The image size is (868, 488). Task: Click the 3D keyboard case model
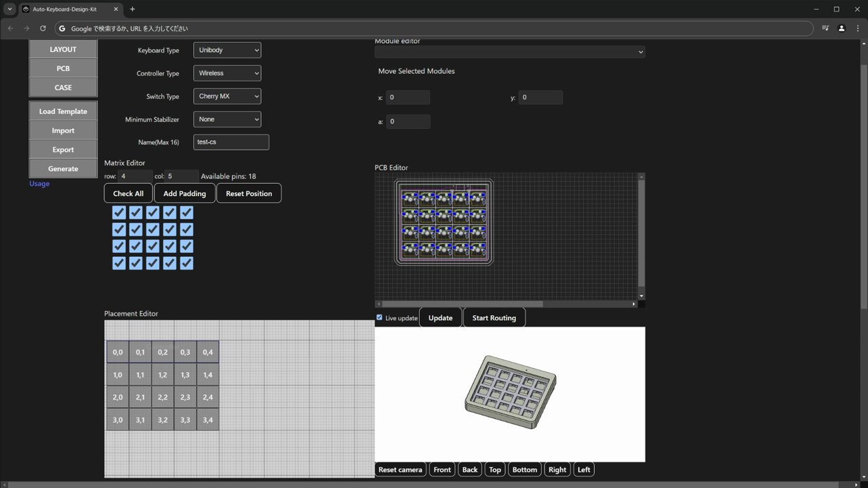click(510, 392)
